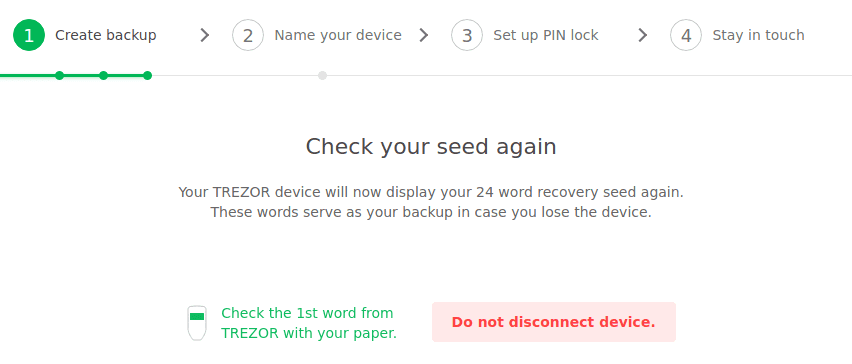Screen dimensions: 852x364
Task: Select the step 3 number circle
Action: point(467,35)
